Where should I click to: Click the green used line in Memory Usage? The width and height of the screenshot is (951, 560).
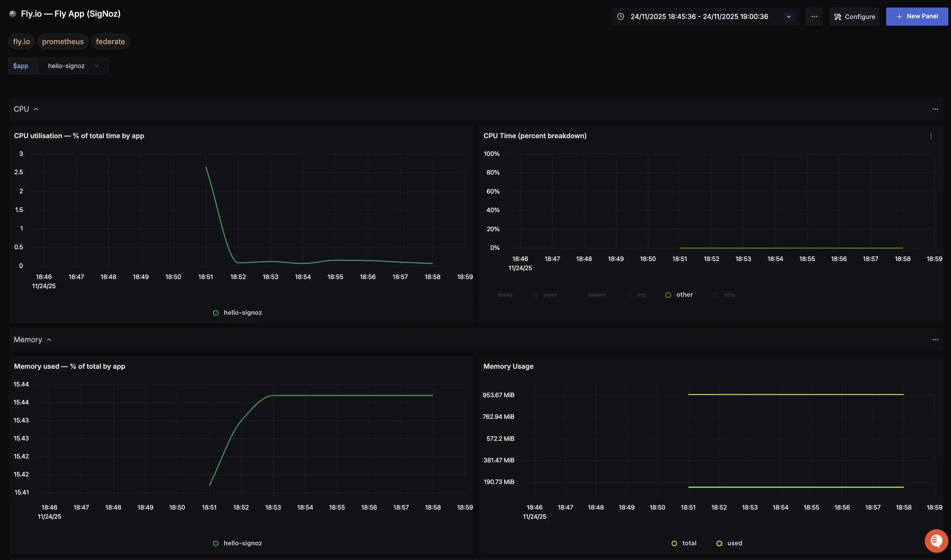[x=795, y=488]
